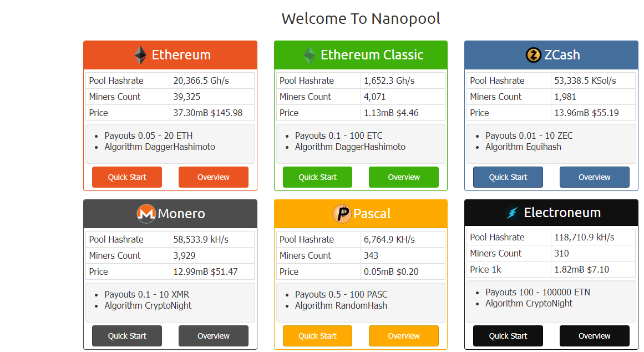Click the Electroneum lightning bolt icon

click(x=512, y=213)
